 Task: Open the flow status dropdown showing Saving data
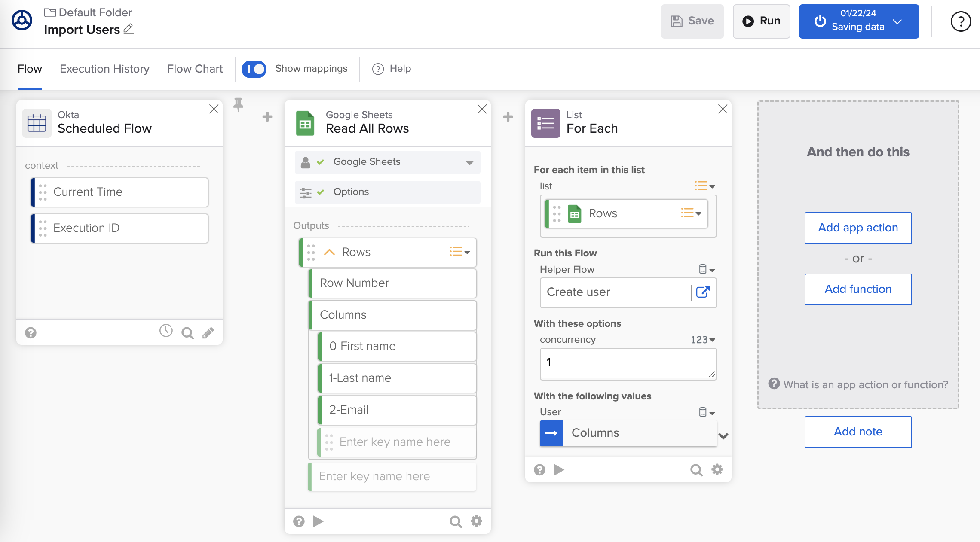897,21
